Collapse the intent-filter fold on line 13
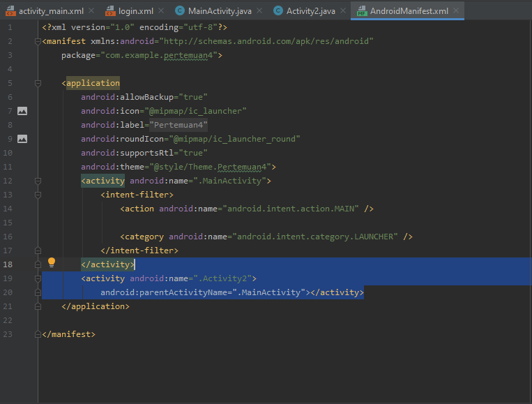Image resolution: width=532 pixels, height=404 pixels. click(38, 195)
